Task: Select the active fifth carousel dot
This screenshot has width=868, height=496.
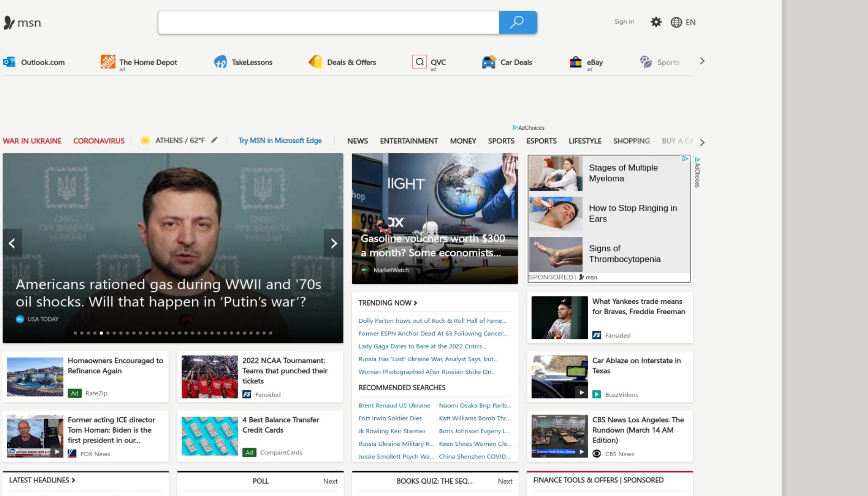Action: tap(101, 333)
